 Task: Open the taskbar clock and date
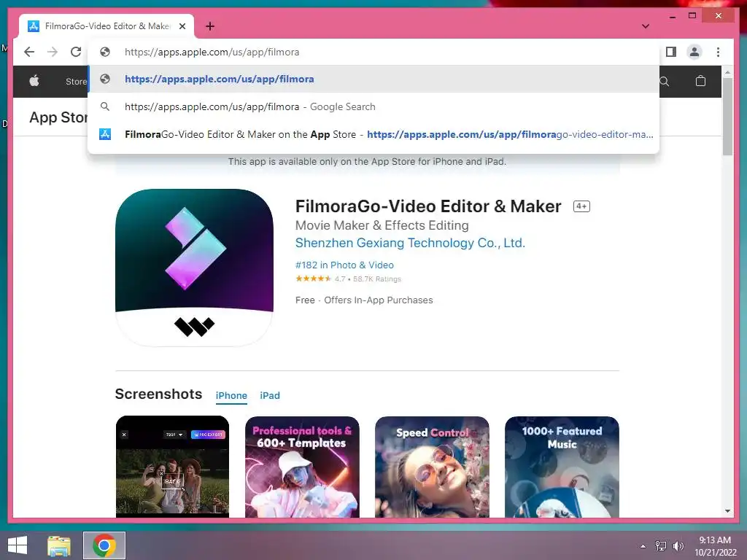pos(715,545)
